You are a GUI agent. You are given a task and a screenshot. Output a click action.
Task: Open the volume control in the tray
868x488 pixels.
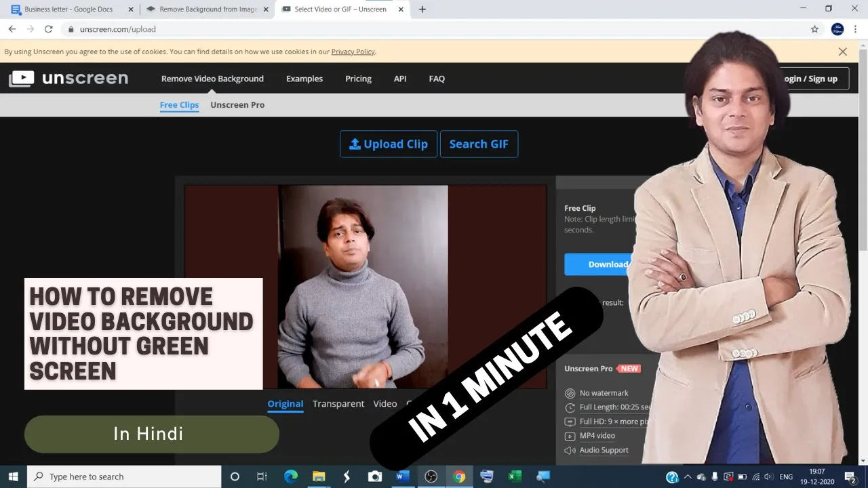pyautogui.click(x=769, y=477)
